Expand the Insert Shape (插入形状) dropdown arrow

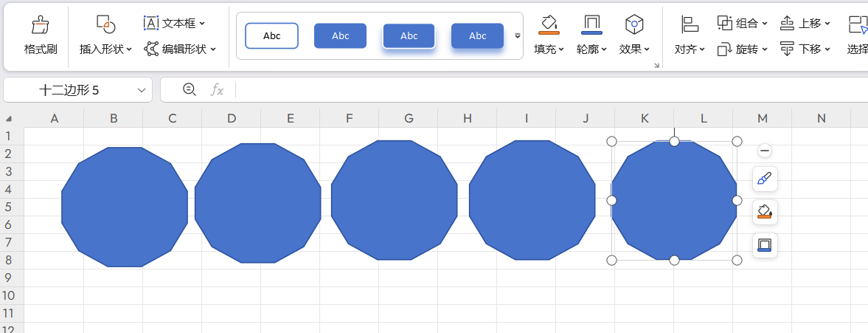point(129,49)
